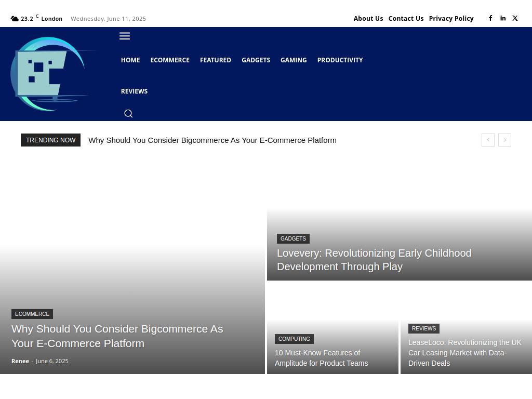Click the REVIEWS category tag
The image size is (532, 399).
pos(424,328)
